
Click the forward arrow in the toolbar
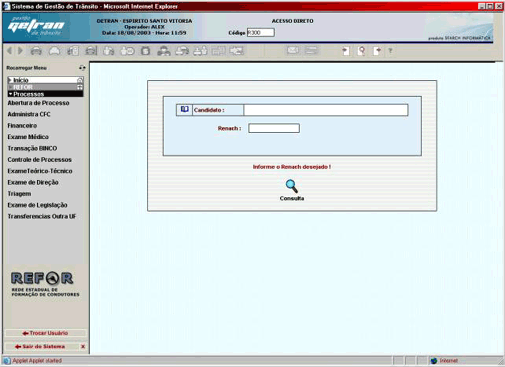tap(20, 51)
